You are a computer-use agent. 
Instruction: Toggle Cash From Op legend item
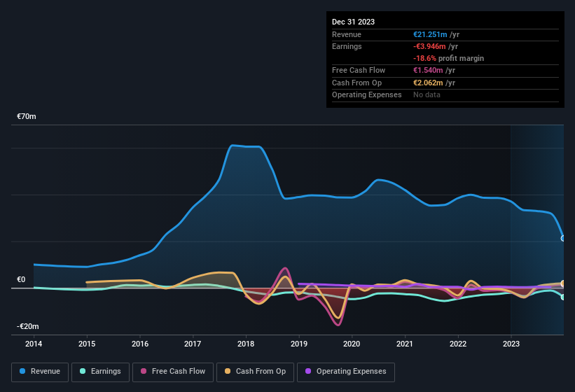(255, 372)
